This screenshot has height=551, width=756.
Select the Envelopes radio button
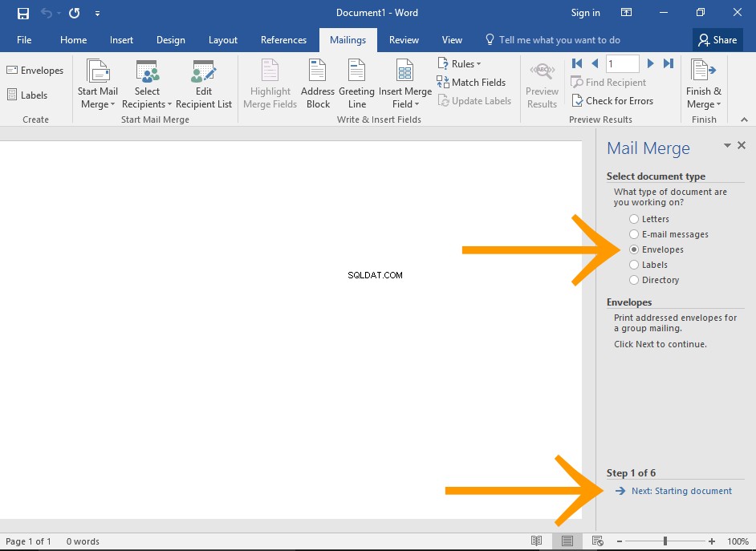pyautogui.click(x=633, y=249)
